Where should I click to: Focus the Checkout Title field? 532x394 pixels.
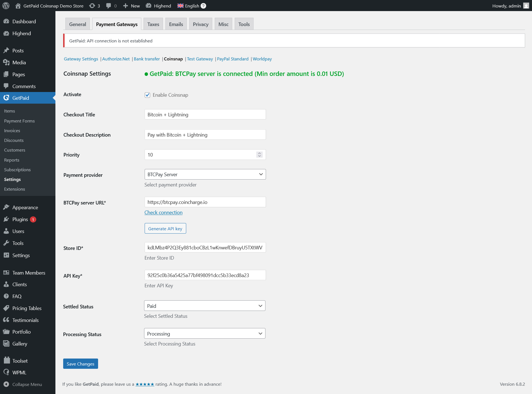click(x=205, y=114)
